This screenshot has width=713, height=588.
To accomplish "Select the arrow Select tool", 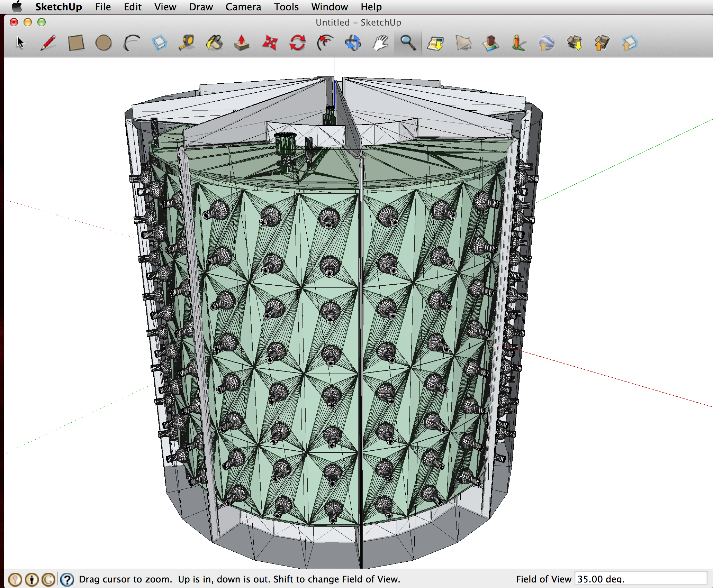I will [x=20, y=43].
